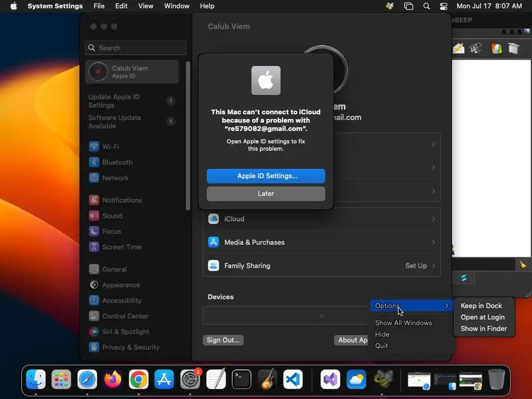The width and height of the screenshot is (532, 399).
Task: Open Visual Studio from the Dock
Action: tap(330, 379)
